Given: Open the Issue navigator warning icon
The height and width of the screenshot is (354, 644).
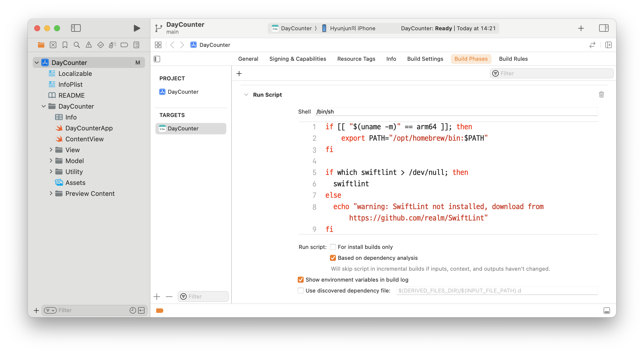Looking at the screenshot, I should [x=88, y=45].
